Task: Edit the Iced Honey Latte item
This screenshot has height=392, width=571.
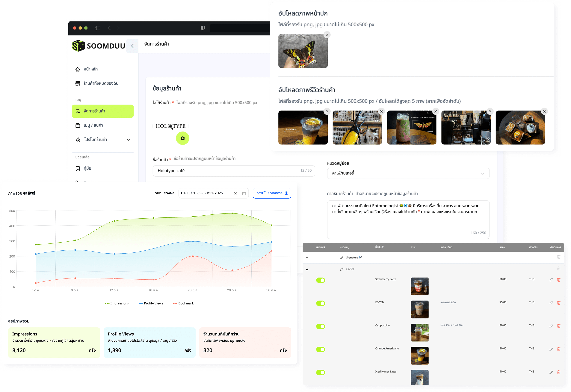Action: pos(551,372)
